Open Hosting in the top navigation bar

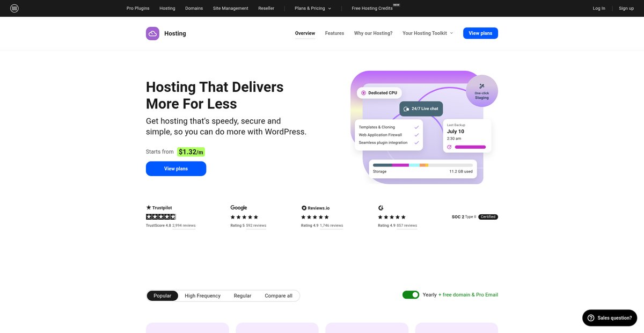point(167,8)
